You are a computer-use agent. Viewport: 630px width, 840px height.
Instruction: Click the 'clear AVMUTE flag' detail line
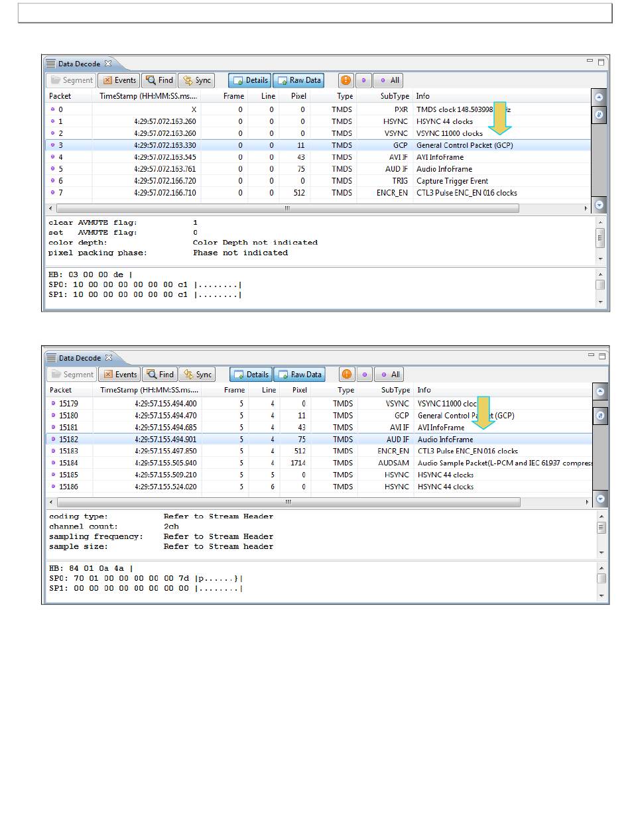tap(123, 223)
